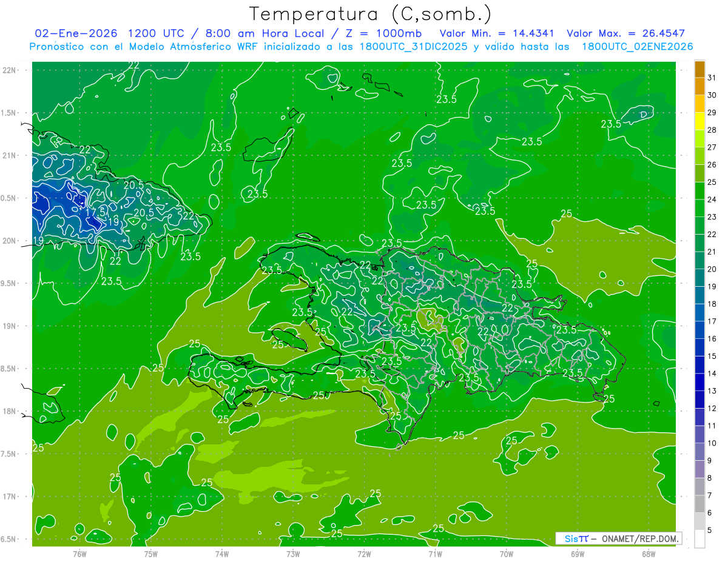Image resolution: width=728 pixels, height=562 pixels.
Task: Click the '12' label on color scale
Action: click(712, 409)
